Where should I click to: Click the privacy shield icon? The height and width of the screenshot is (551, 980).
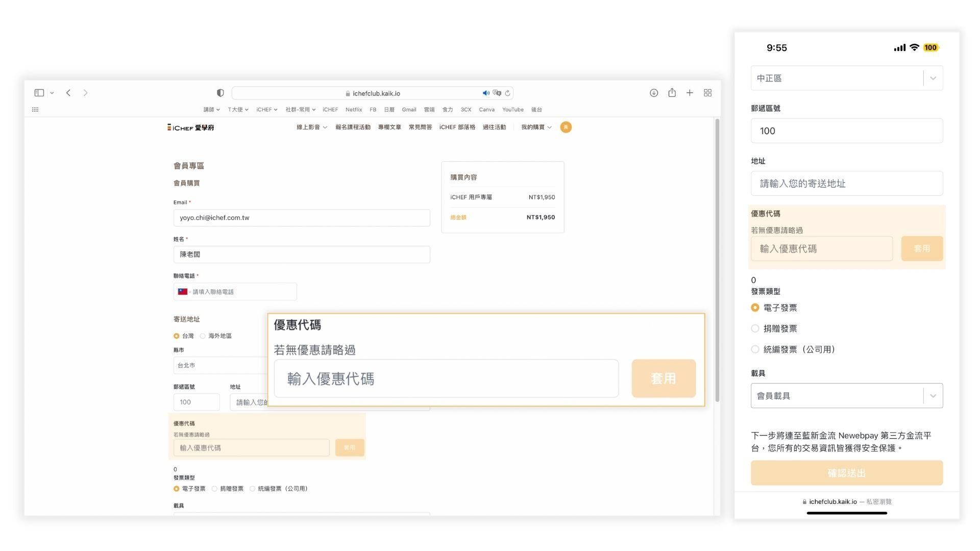point(220,93)
